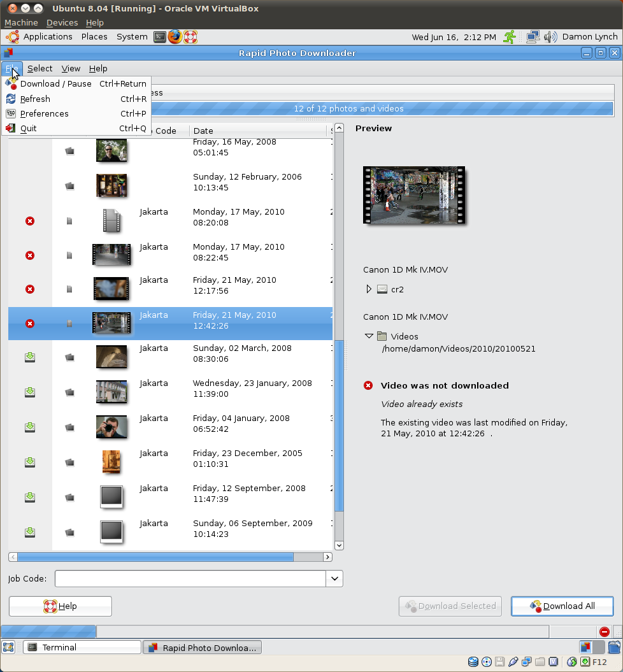This screenshot has height=672, width=623.
Task: Open Firefox from the top panel
Action: click(175, 37)
